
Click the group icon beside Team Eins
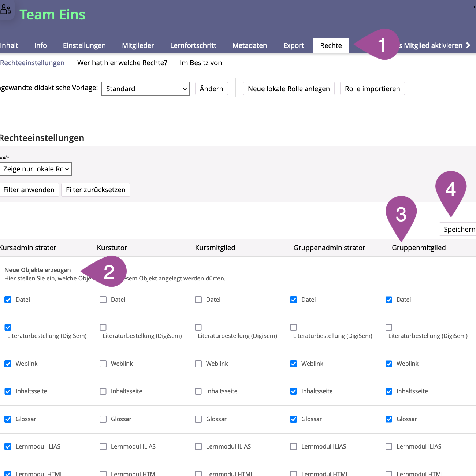[5, 9]
